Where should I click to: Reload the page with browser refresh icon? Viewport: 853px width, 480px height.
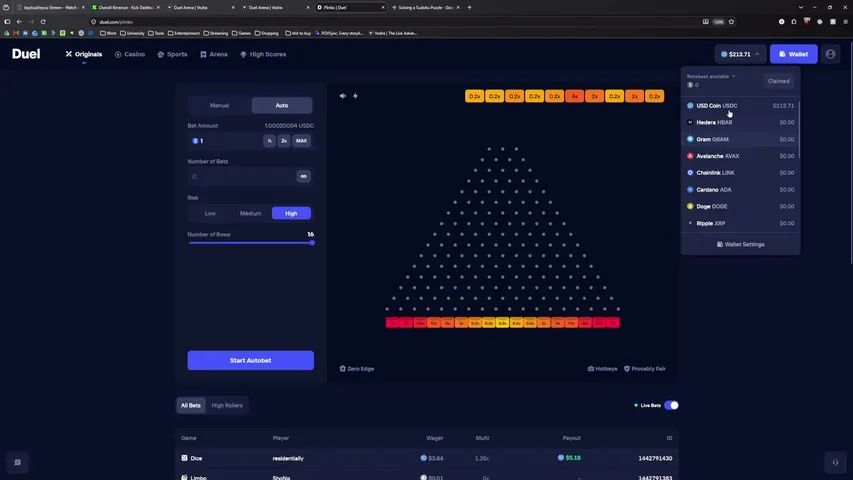click(43, 22)
